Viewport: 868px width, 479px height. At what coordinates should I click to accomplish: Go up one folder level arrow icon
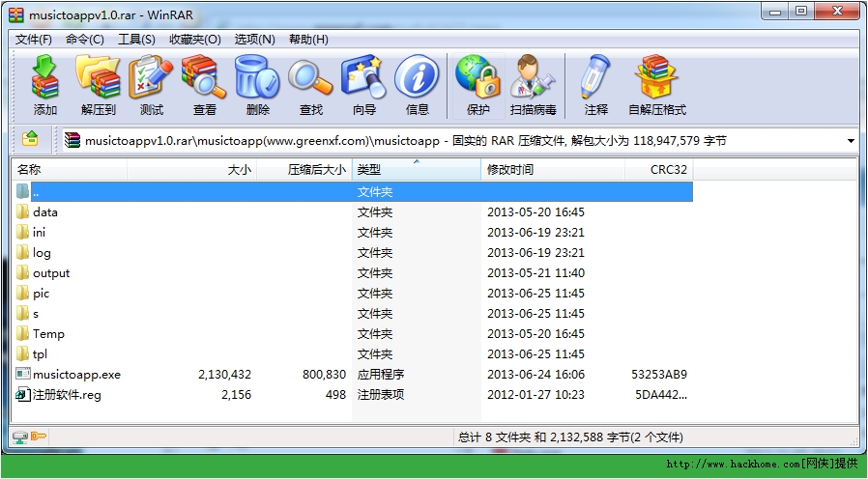click(30, 138)
